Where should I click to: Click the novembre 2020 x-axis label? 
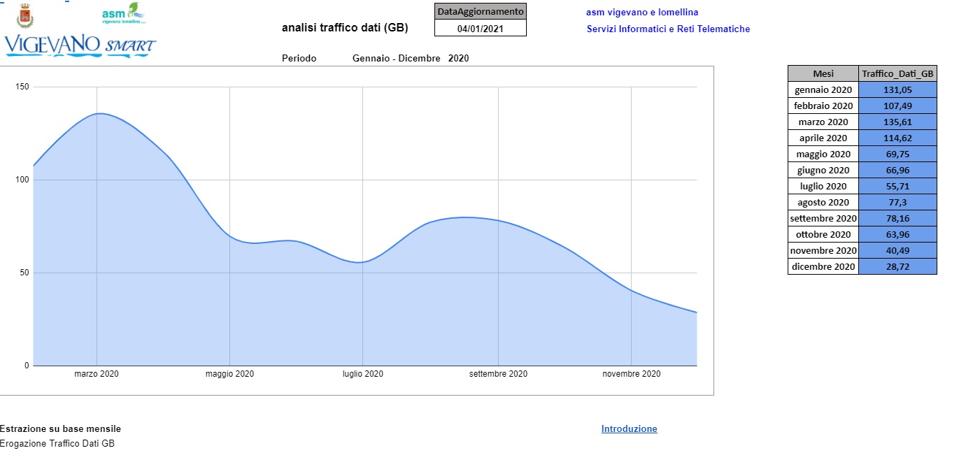631,374
